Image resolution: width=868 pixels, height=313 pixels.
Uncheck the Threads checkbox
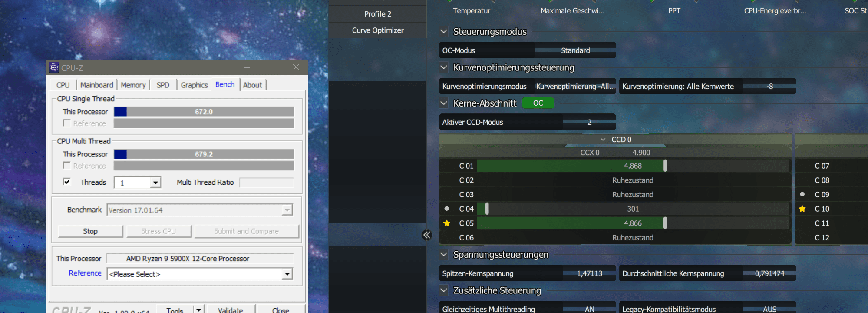(66, 182)
